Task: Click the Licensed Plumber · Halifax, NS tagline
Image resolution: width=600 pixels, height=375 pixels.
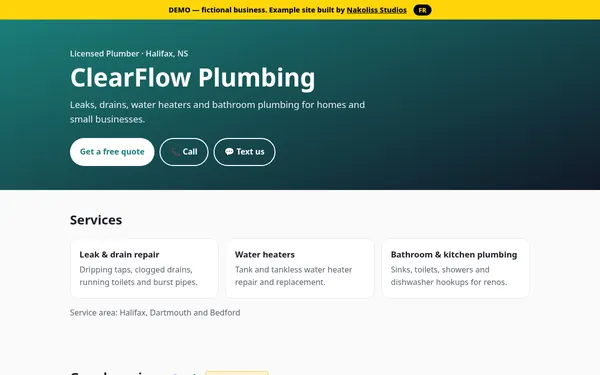Action: pos(129,54)
